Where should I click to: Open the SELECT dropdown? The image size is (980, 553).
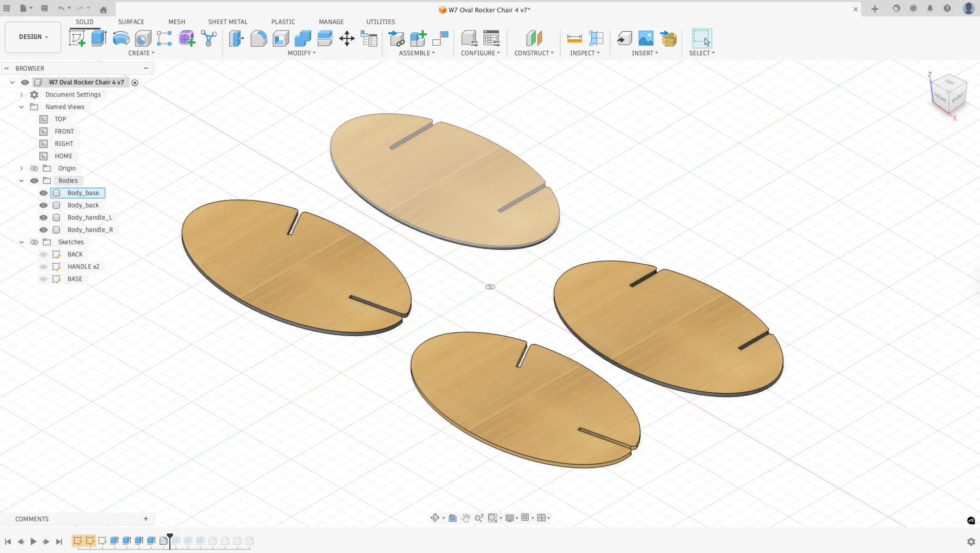tap(702, 53)
